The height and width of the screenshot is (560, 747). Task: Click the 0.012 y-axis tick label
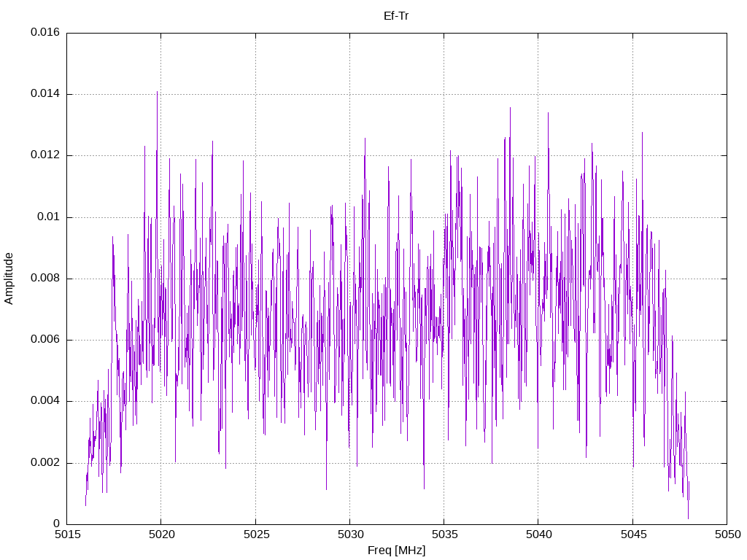45,155
